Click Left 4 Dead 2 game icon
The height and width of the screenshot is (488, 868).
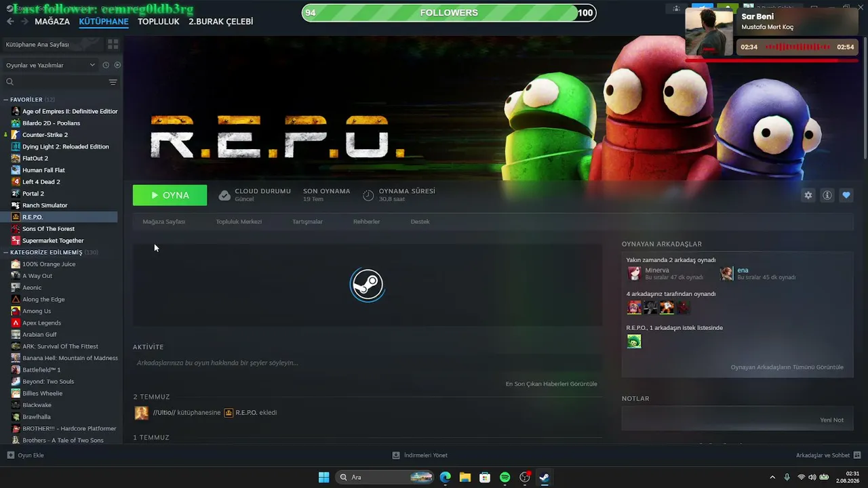point(16,182)
